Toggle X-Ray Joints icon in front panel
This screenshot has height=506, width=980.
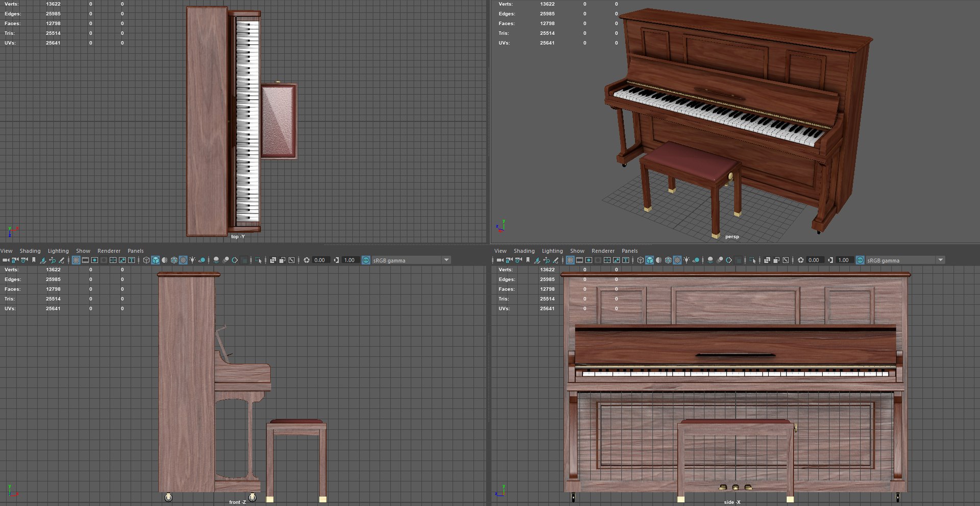(291, 260)
